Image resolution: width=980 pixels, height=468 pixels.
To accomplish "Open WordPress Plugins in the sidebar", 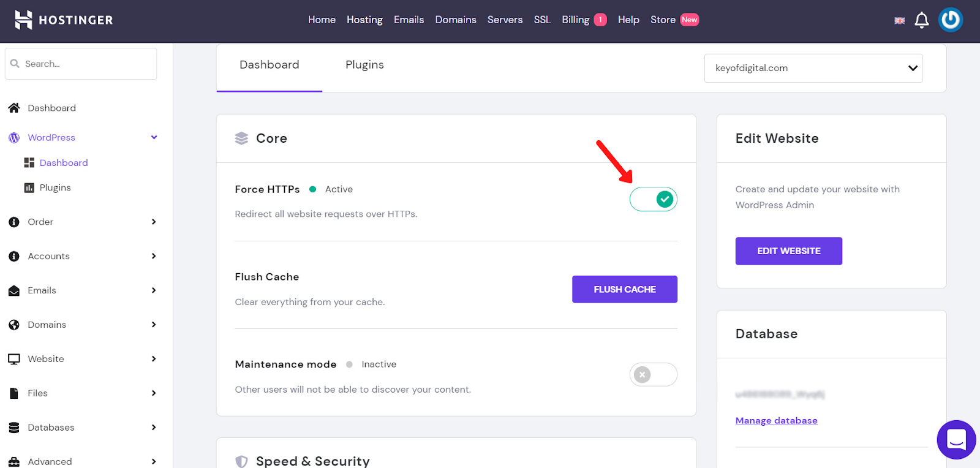I will pyautogui.click(x=55, y=187).
